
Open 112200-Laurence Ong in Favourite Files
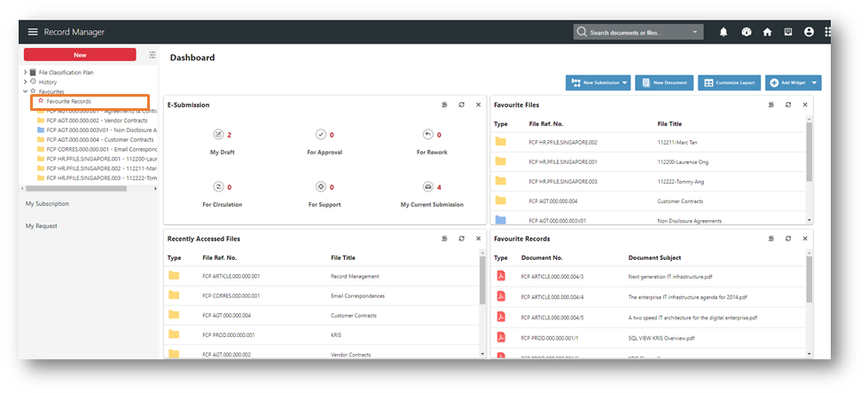click(683, 162)
